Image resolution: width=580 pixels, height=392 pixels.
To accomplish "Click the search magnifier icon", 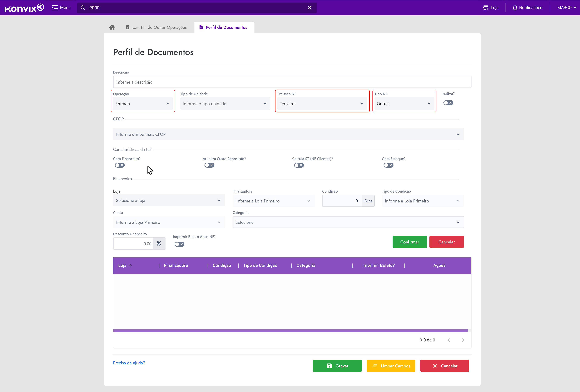I will click(83, 8).
